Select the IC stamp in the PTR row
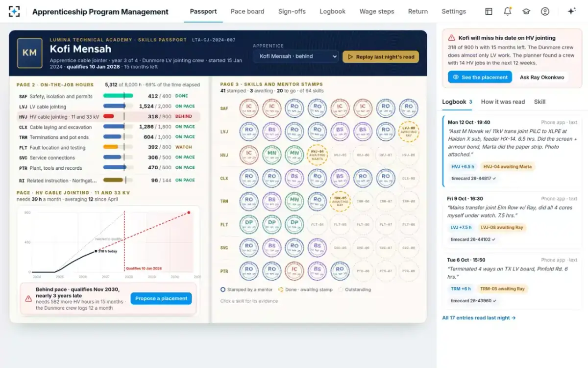The image size is (588, 368). point(294,271)
